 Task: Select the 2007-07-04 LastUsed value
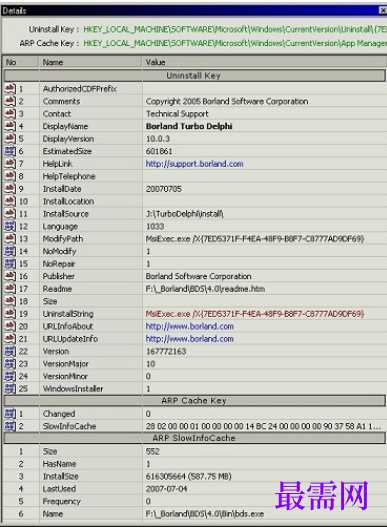166,489
